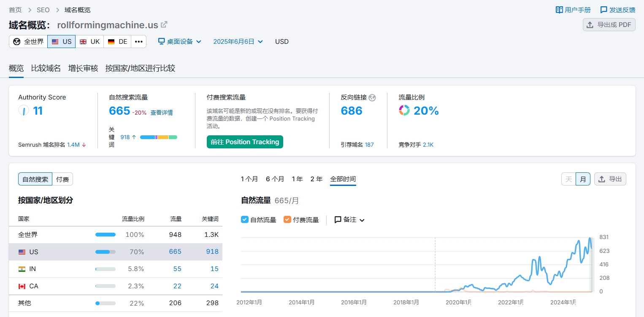644x317 pixels.
Task: Click keywords 918 up arrow
Action: click(134, 137)
